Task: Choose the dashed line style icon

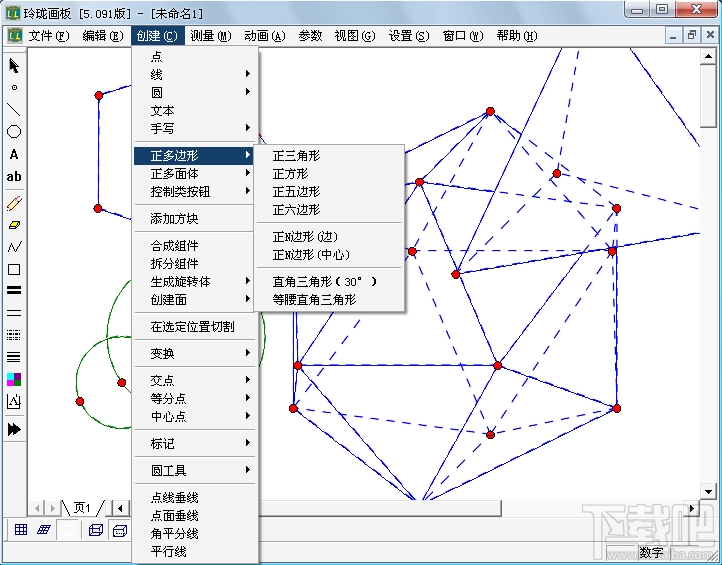Action: pyautogui.click(x=14, y=335)
